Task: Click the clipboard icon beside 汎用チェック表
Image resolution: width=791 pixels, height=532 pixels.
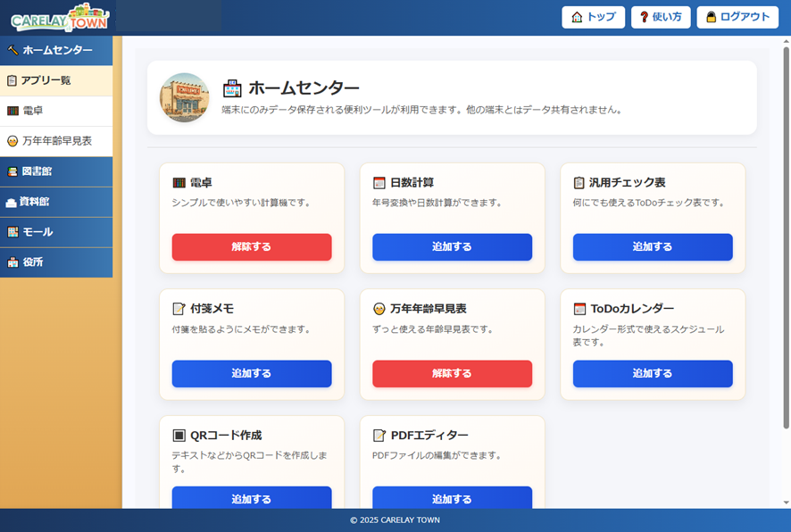Action: pyautogui.click(x=579, y=183)
